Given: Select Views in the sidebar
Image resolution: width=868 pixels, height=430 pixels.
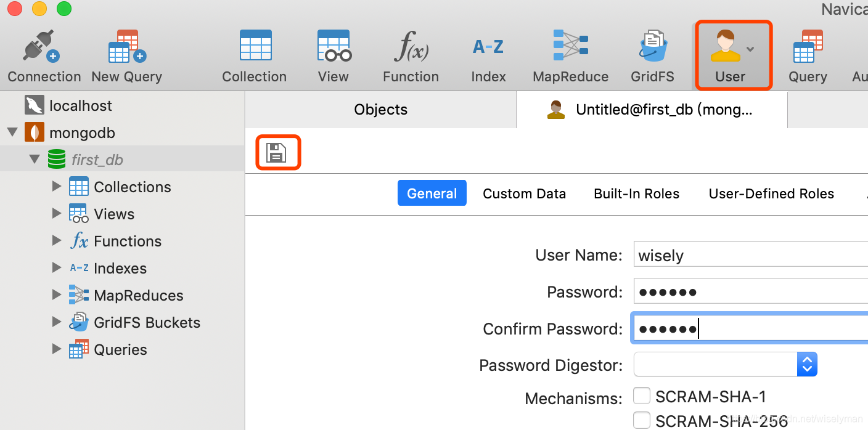Looking at the screenshot, I should click(x=114, y=214).
